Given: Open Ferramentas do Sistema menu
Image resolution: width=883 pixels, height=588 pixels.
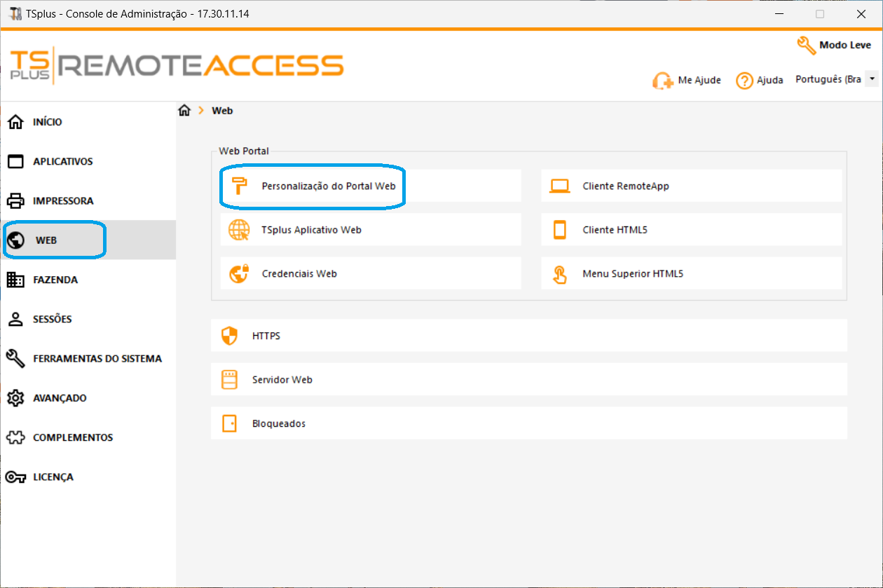Looking at the screenshot, I should (x=97, y=359).
